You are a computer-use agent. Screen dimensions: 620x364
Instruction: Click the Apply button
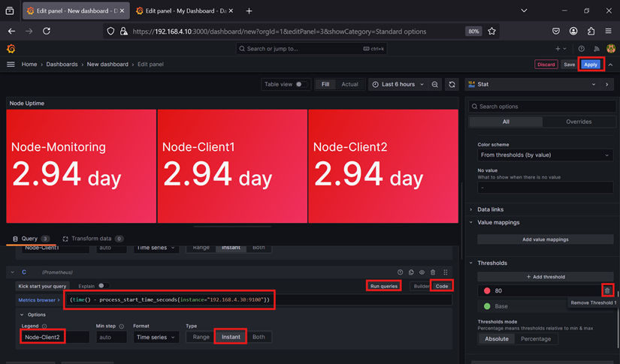coord(591,65)
